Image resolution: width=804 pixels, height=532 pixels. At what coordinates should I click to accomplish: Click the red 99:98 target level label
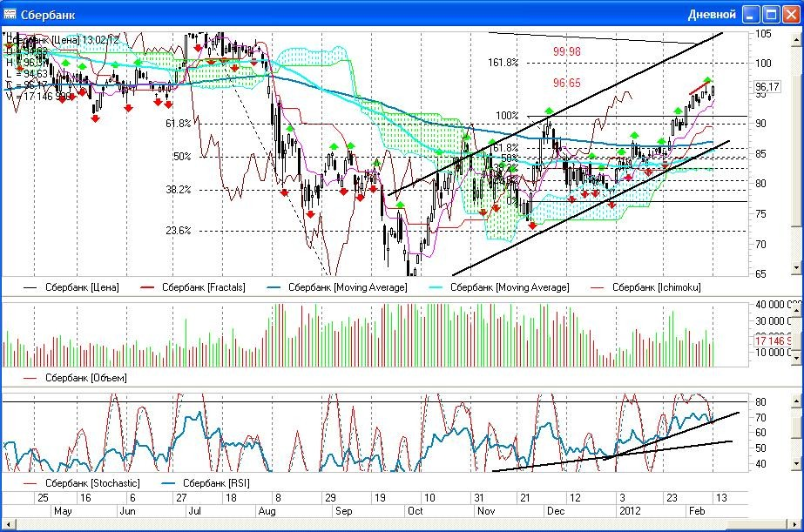[566, 51]
